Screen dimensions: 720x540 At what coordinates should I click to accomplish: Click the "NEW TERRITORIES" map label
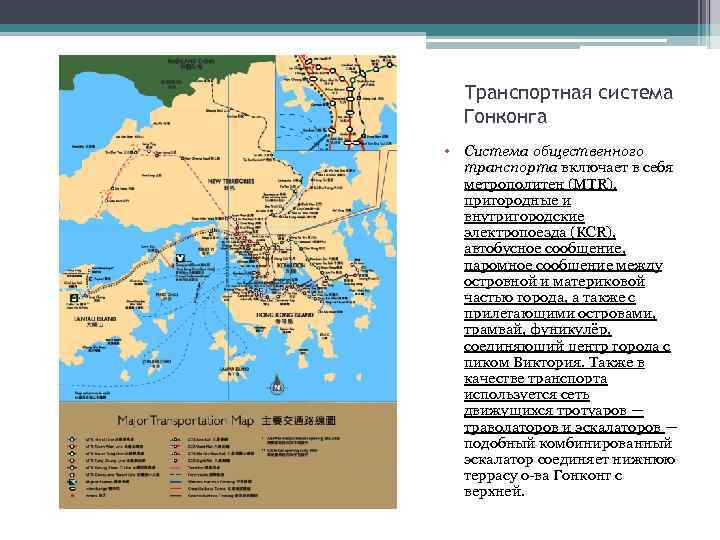click(231, 181)
